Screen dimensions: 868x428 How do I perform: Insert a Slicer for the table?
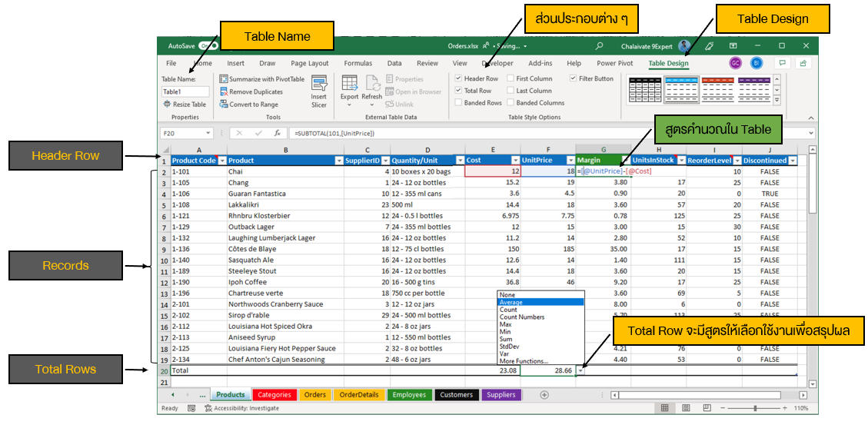coord(318,90)
